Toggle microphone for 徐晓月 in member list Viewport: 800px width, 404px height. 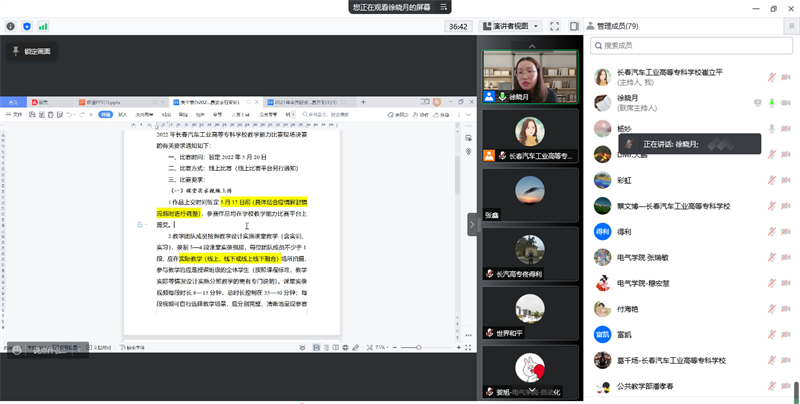tap(772, 102)
